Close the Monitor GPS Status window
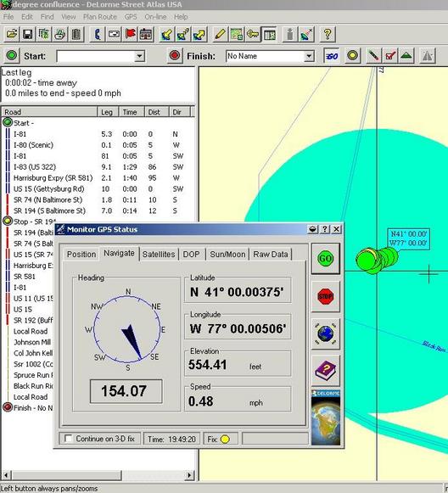The width and height of the screenshot is (448, 493). [x=336, y=229]
